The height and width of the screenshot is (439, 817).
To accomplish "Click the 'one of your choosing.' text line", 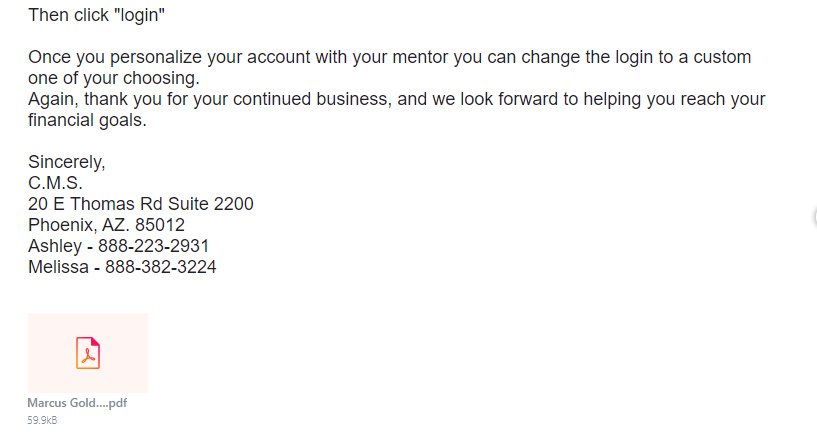I will pos(114,78).
